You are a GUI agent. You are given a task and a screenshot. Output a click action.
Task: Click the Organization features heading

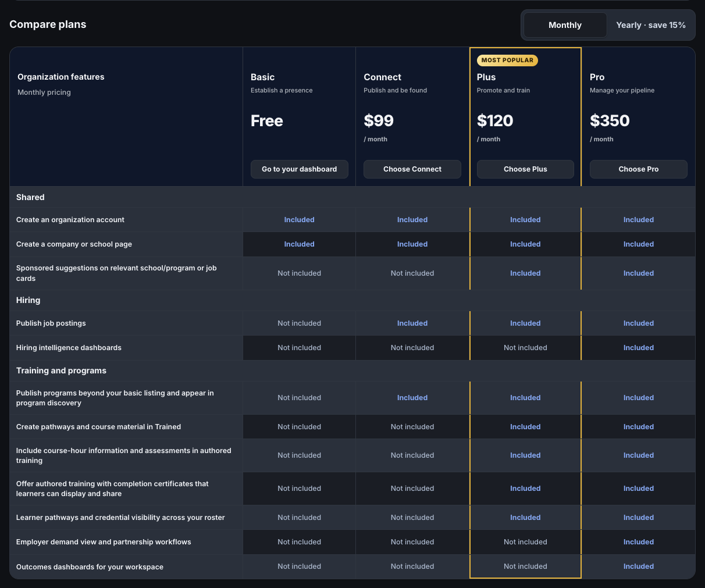click(x=61, y=77)
